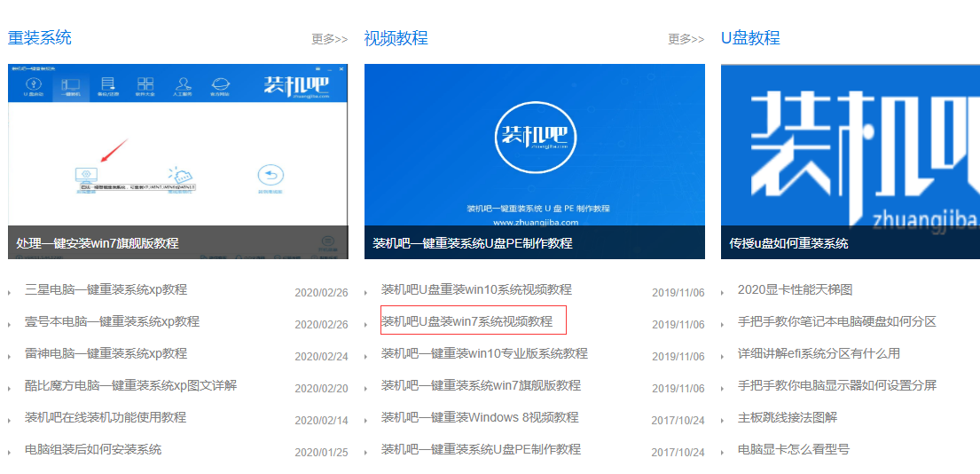Image resolution: width=980 pixels, height=474 pixels.
Task: Open the 重装系统 section heading
Action: coord(40,38)
